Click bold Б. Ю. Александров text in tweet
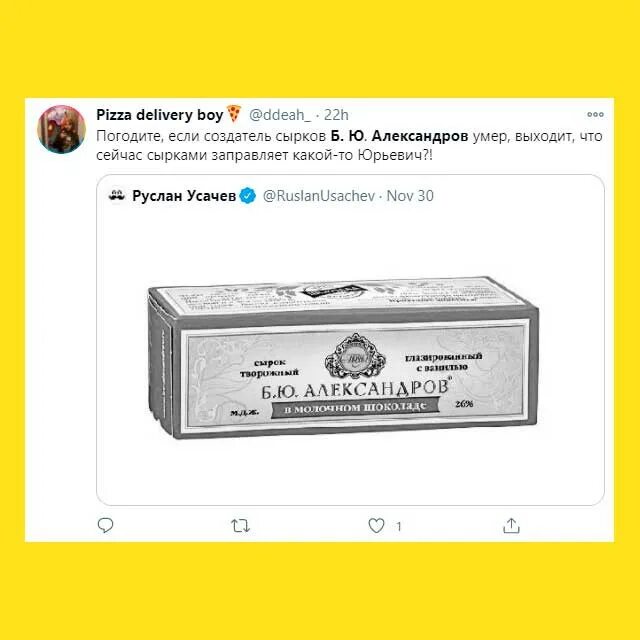Screen dimensions: 640x640 point(399,136)
